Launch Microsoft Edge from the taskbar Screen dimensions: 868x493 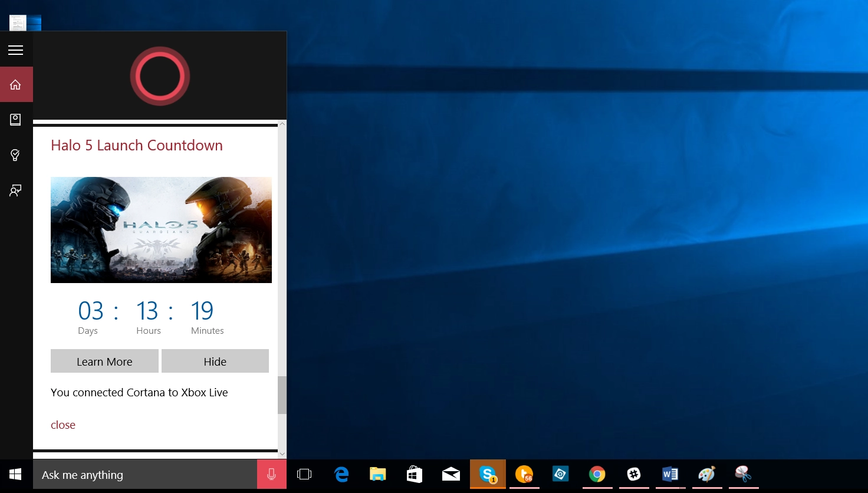(x=341, y=474)
